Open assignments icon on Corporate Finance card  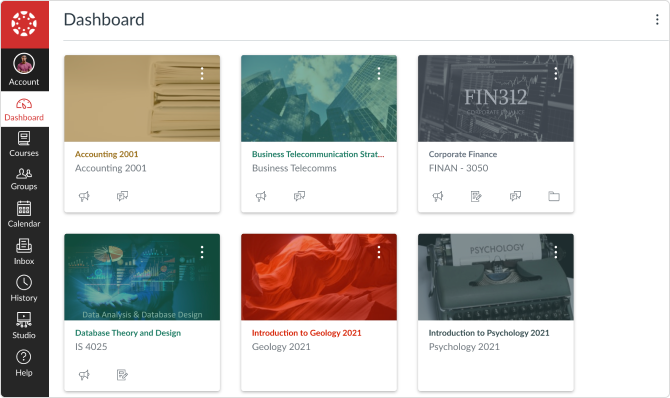coord(476,196)
